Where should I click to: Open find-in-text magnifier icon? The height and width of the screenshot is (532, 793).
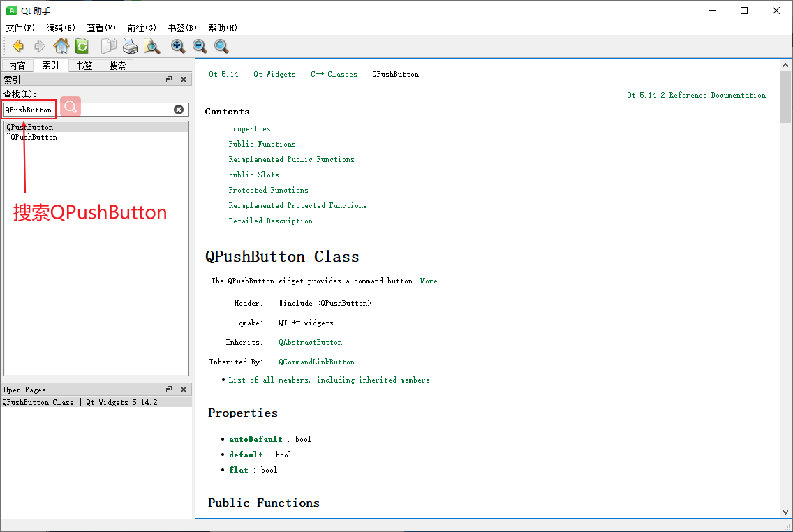pos(151,46)
